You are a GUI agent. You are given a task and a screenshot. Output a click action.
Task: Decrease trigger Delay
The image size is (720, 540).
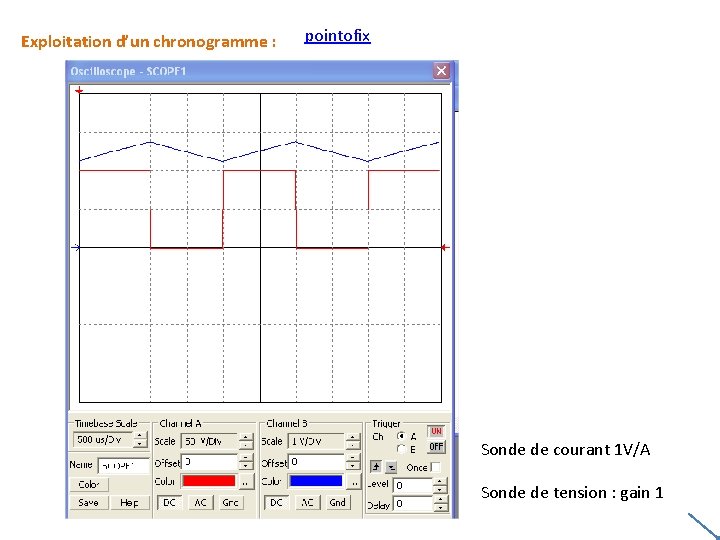point(440,507)
